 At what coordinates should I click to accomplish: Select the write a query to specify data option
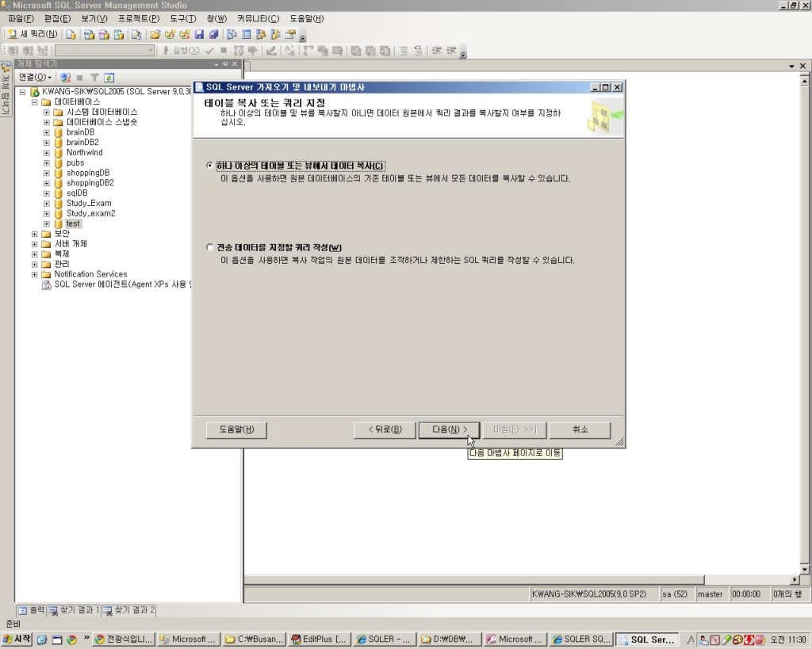pos(274,247)
